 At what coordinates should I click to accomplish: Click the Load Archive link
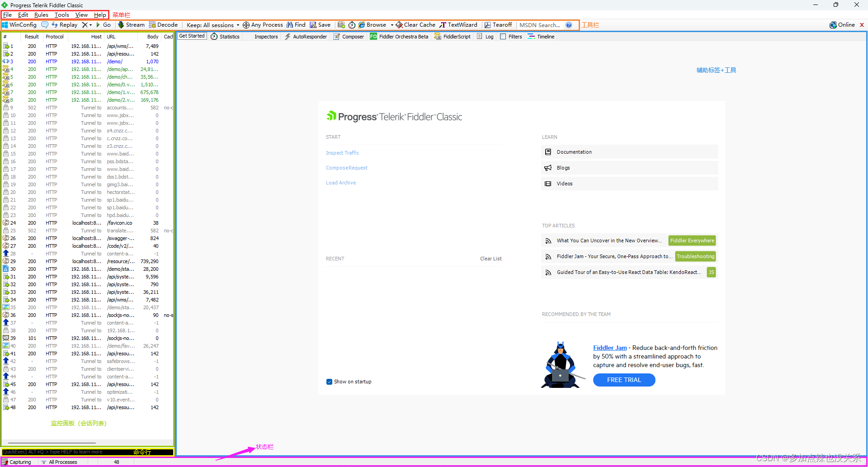341,183
